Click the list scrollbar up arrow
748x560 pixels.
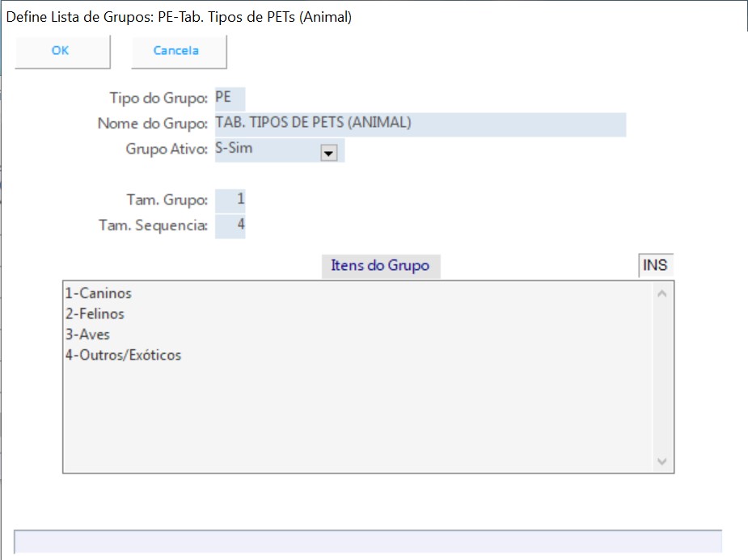pyautogui.click(x=662, y=293)
